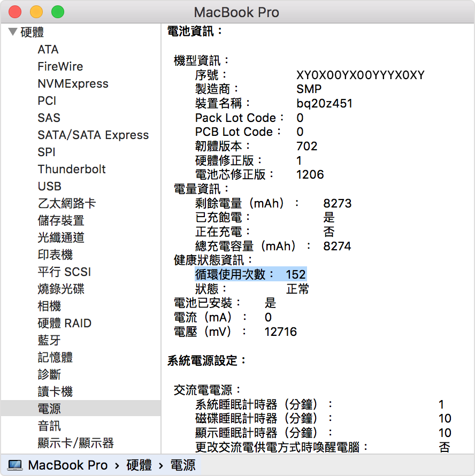Click the battery status 正常 value

click(x=297, y=289)
